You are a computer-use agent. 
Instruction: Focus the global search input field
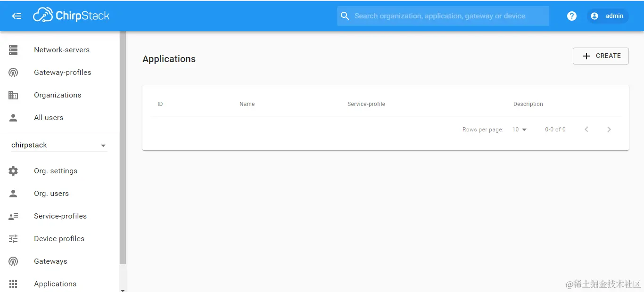[443, 16]
